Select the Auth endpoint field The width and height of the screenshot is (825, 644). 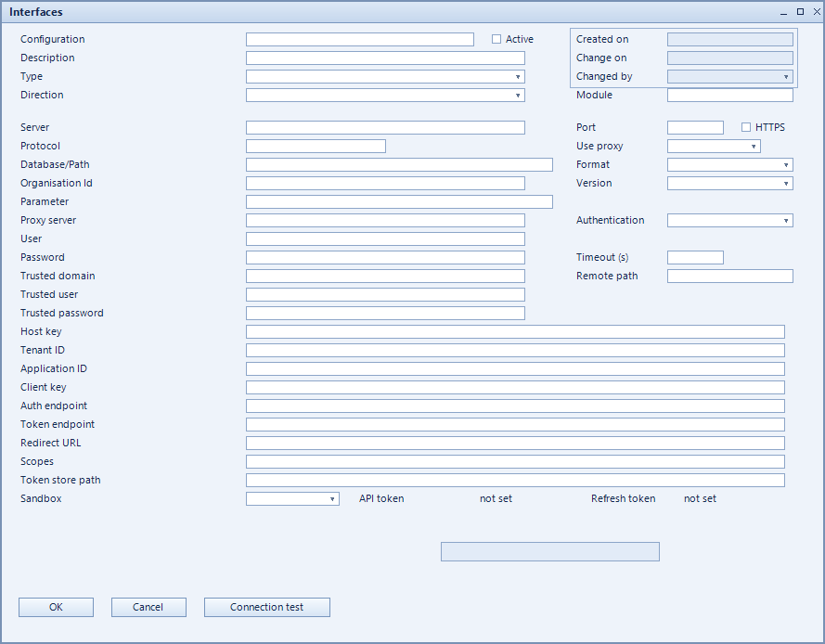pos(515,406)
